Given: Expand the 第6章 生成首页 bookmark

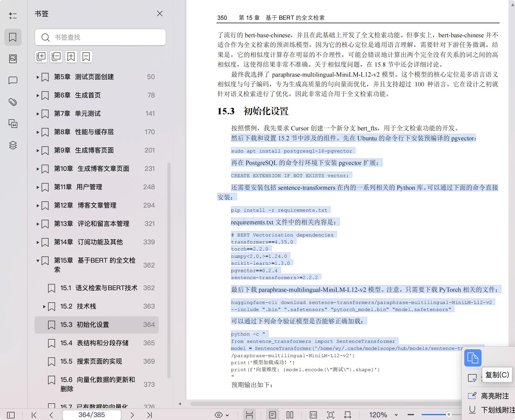Looking at the screenshot, I should [38, 96].
